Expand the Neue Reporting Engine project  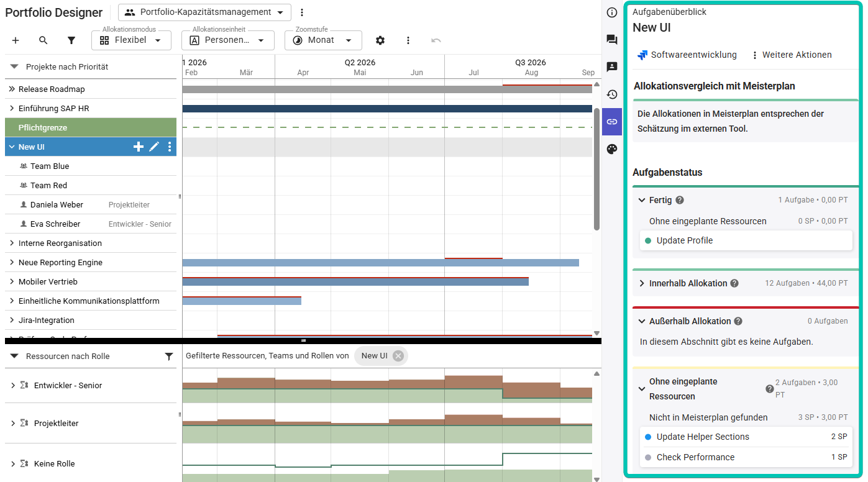[x=12, y=263]
